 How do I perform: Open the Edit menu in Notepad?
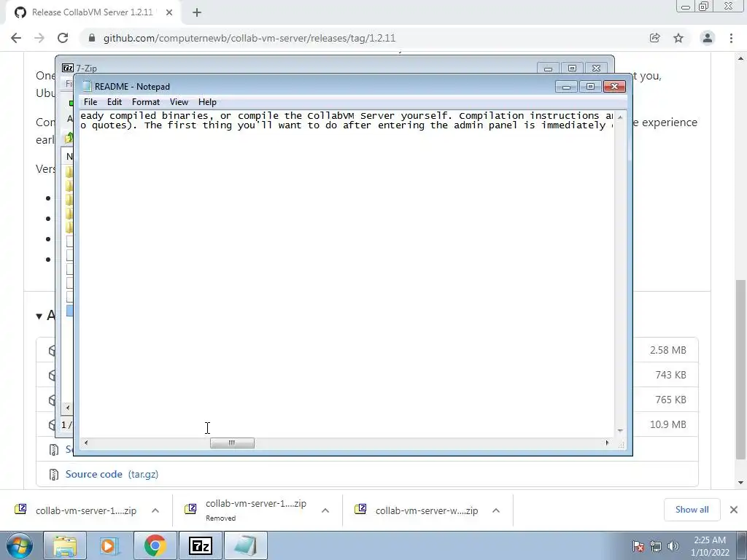115,102
